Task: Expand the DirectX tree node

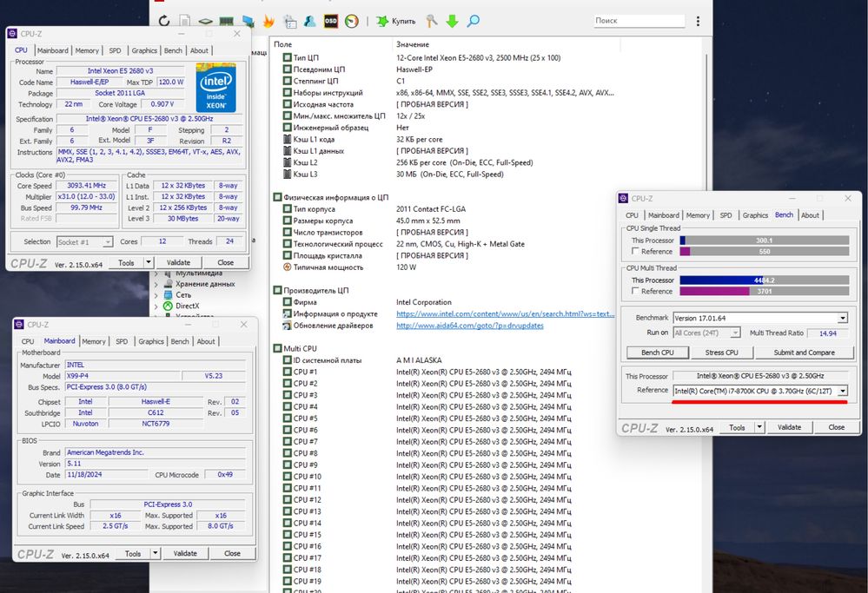Action: pyautogui.click(x=156, y=306)
